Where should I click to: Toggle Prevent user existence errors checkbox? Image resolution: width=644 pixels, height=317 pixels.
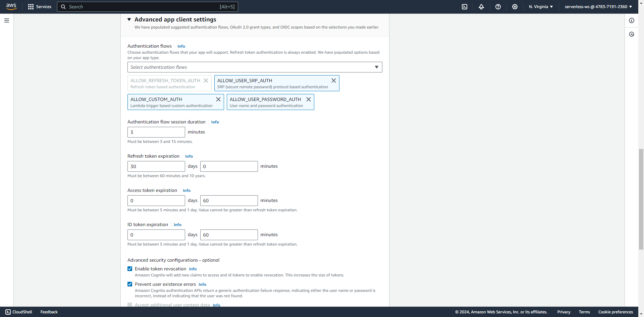tap(130, 284)
